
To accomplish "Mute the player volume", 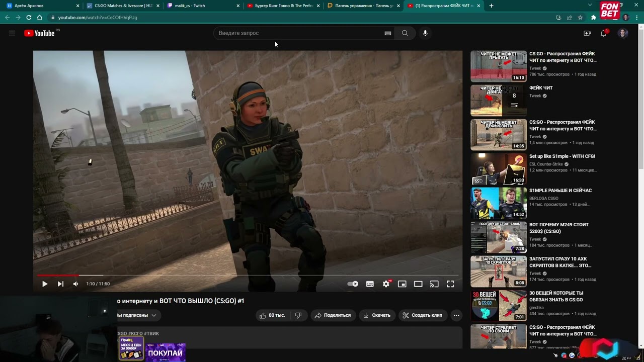I will tap(75, 284).
